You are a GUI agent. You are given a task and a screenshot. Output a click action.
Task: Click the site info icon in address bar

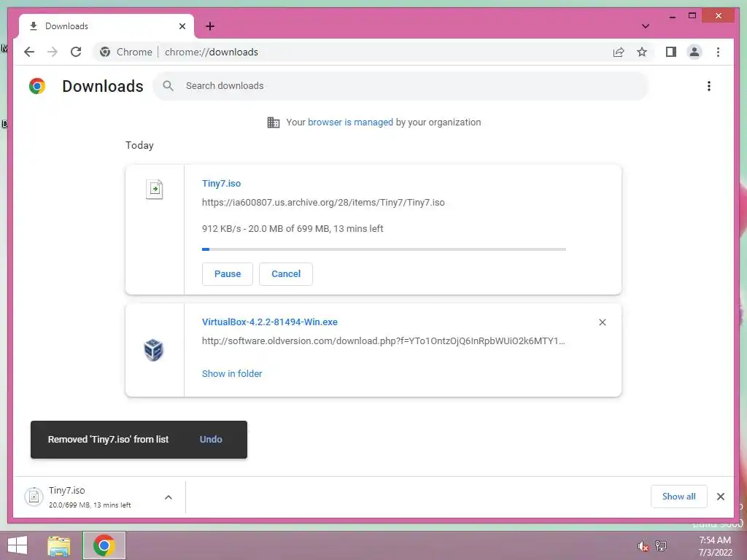(x=105, y=52)
